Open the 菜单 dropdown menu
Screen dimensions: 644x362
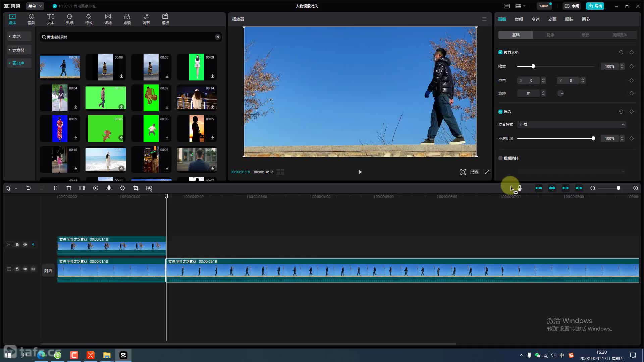[x=35, y=6]
